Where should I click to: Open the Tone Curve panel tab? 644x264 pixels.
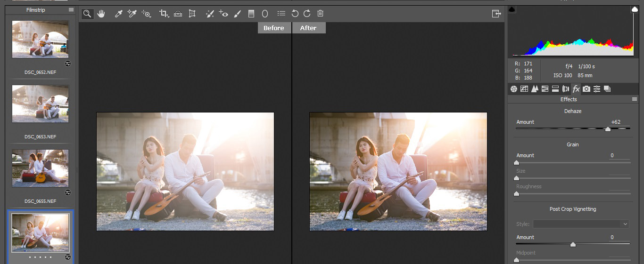pos(524,88)
